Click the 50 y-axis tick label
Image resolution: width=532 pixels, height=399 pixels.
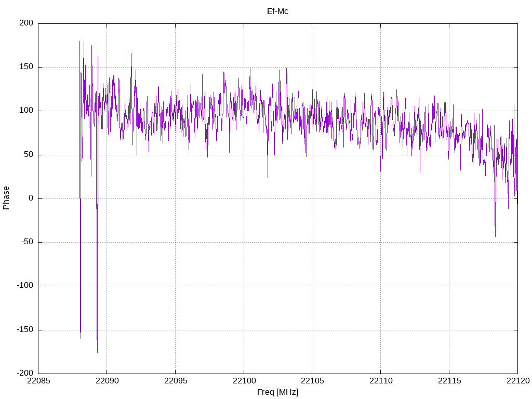(x=29, y=154)
